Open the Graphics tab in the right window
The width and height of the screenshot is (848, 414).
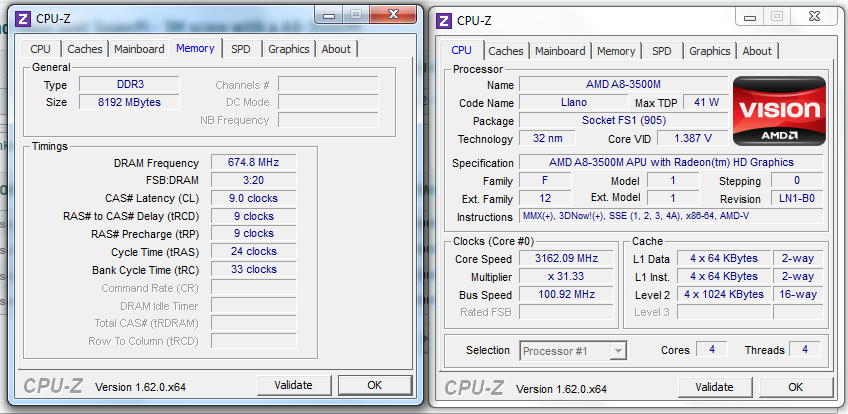[x=710, y=51]
